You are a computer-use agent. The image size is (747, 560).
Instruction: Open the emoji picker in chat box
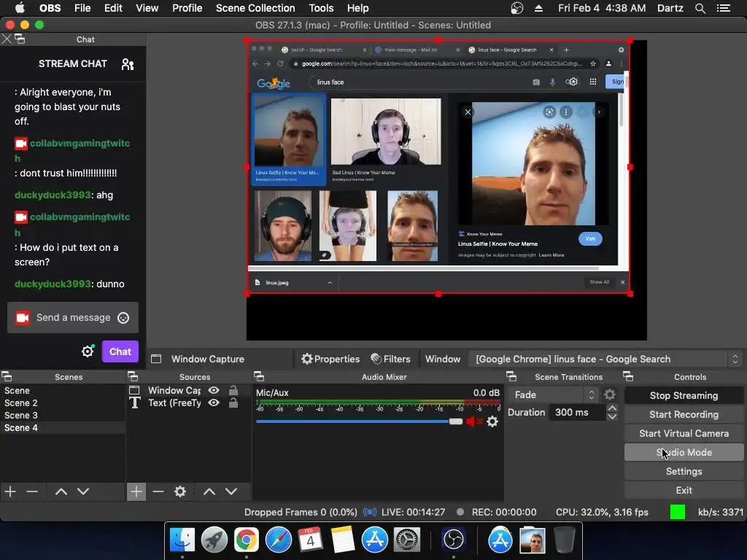click(x=123, y=318)
